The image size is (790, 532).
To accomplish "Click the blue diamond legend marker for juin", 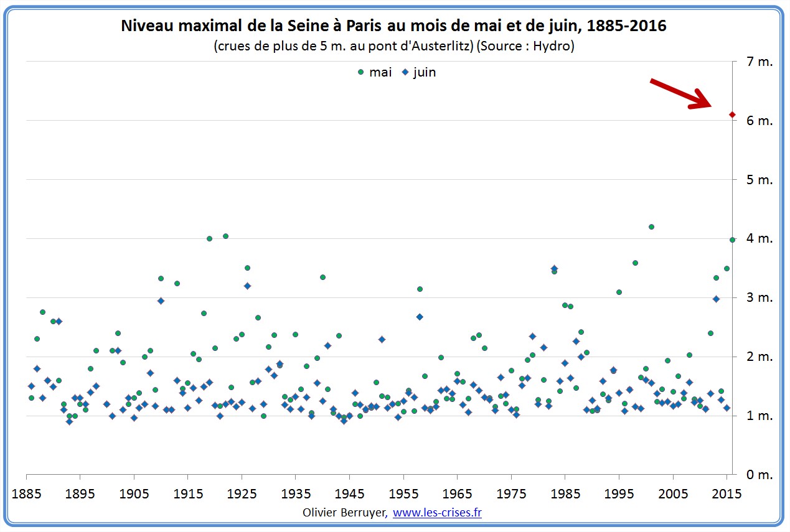I will pos(405,72).
